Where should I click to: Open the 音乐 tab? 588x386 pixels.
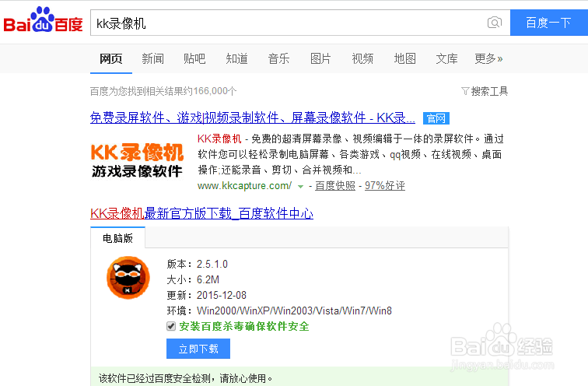(x=278, y=58)
